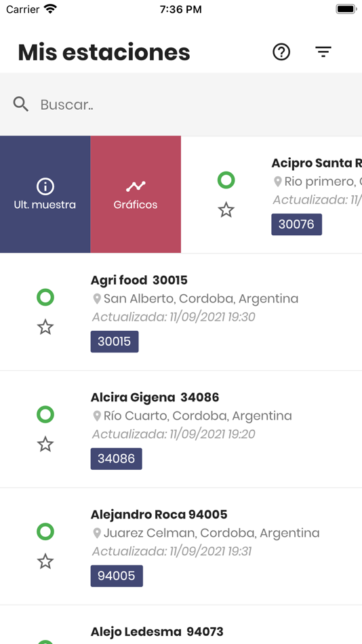Image resolution: width=362 pixels, height=644 pixels.
Task: Select the 94005 station tag
Action: coord(117,576)
